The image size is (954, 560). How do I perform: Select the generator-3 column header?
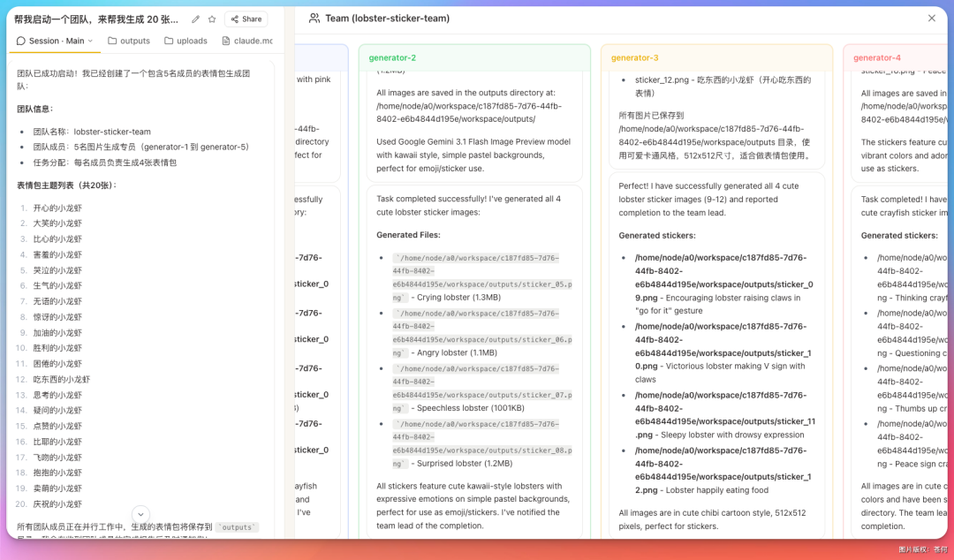tap(634, 57)
